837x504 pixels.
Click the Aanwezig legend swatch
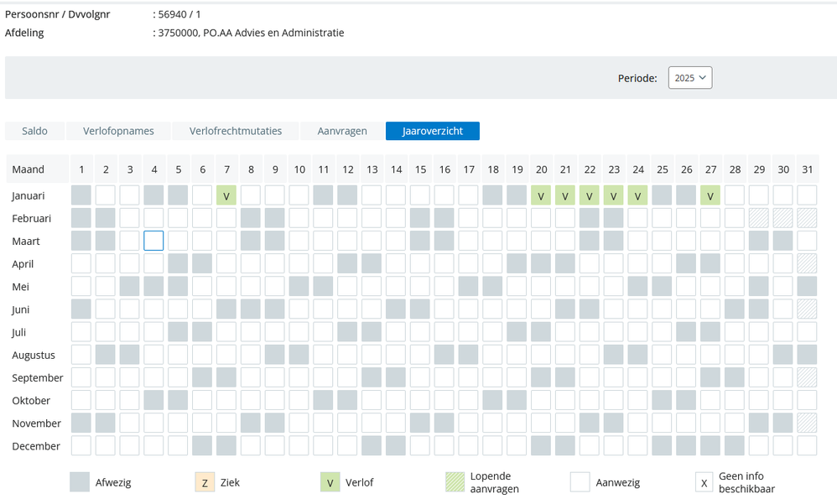pos(580,482)
